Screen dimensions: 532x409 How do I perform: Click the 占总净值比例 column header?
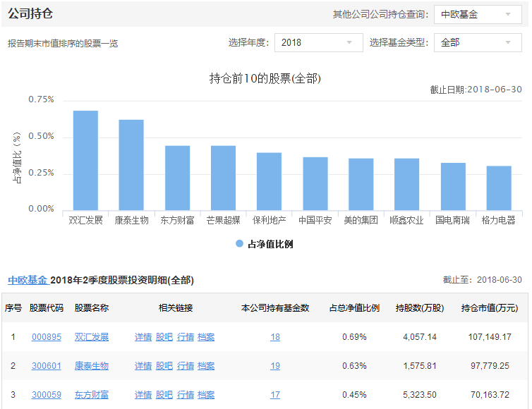tap(355, 308)
